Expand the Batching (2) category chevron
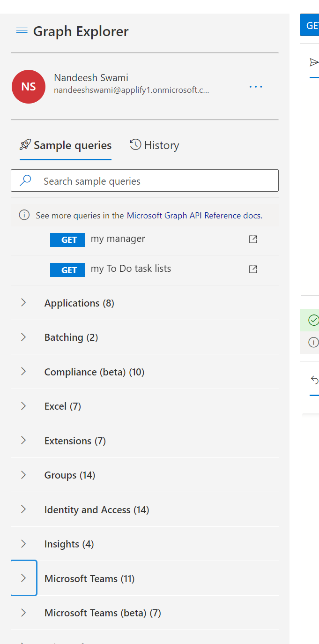The height and width of the screenshot is (644, 319). pos(23,337)
